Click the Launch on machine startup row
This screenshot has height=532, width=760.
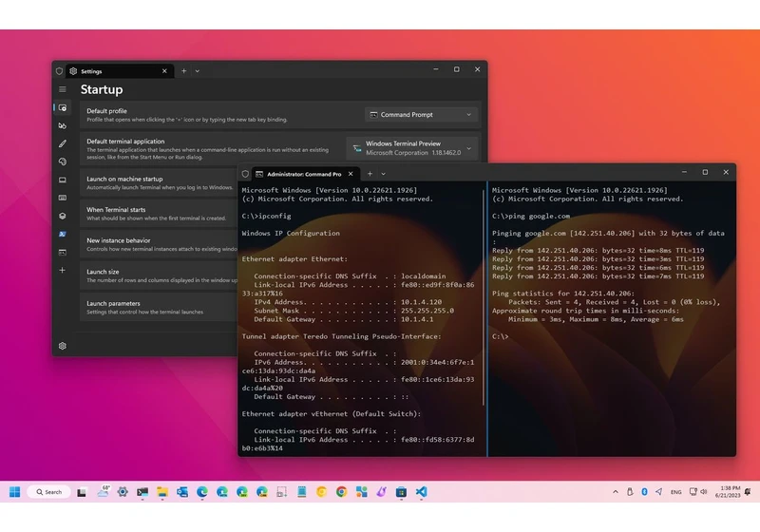tap(159, 182)
